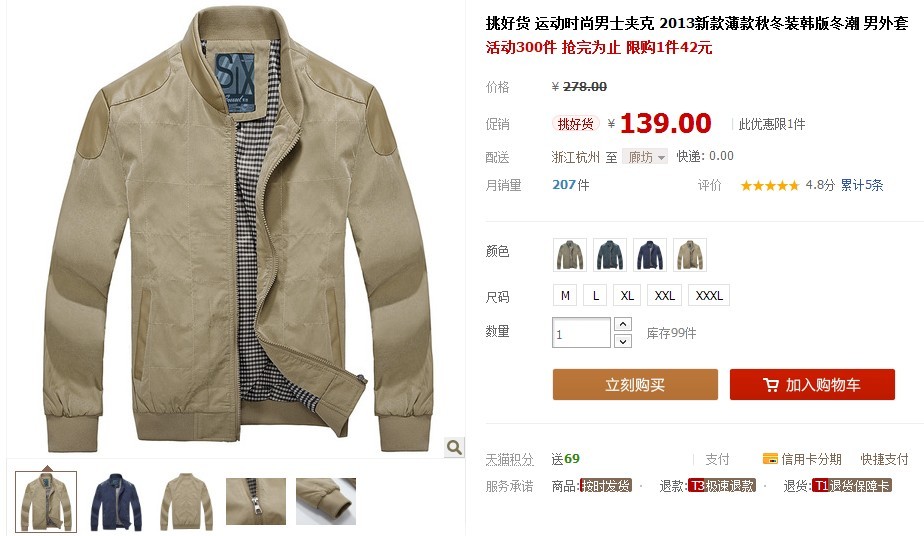Select size XL
This screenshot has height=536, width=924.
(x=627, y=296)
